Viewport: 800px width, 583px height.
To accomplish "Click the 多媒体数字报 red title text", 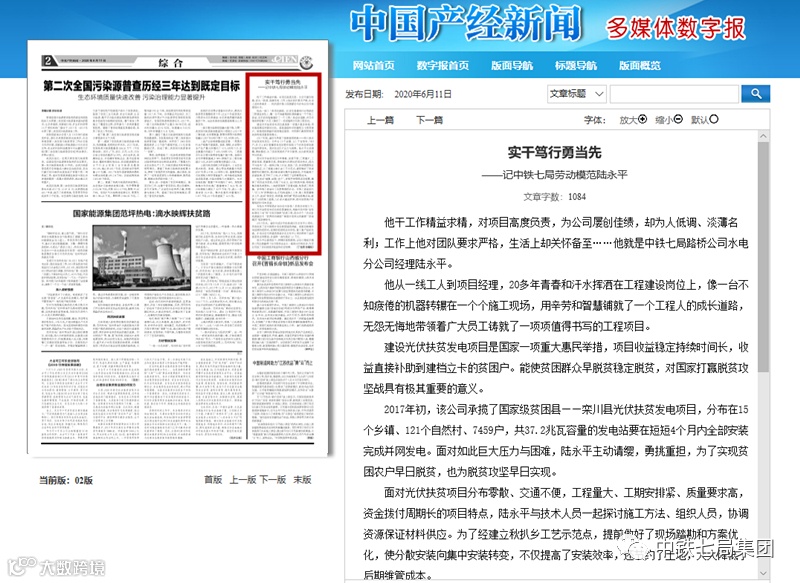I will coord(676,28).
